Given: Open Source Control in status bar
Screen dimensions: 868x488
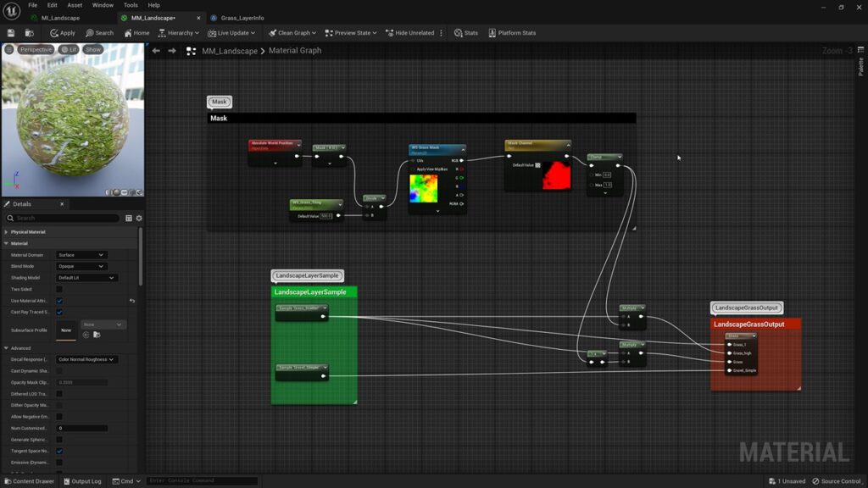Looking at the screenshot, I should click(836, 481).
